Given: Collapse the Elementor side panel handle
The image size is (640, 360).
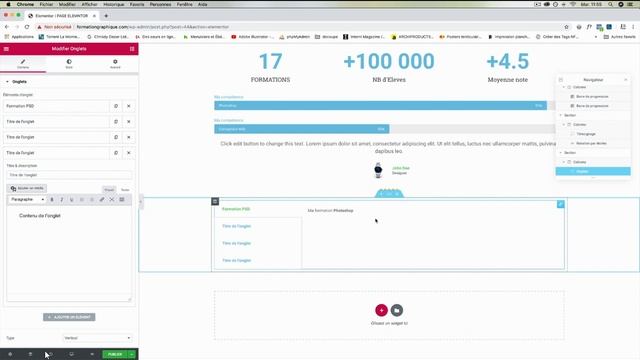Looking at the screenshot, I should pyautogui.click(x=141, y=202).
